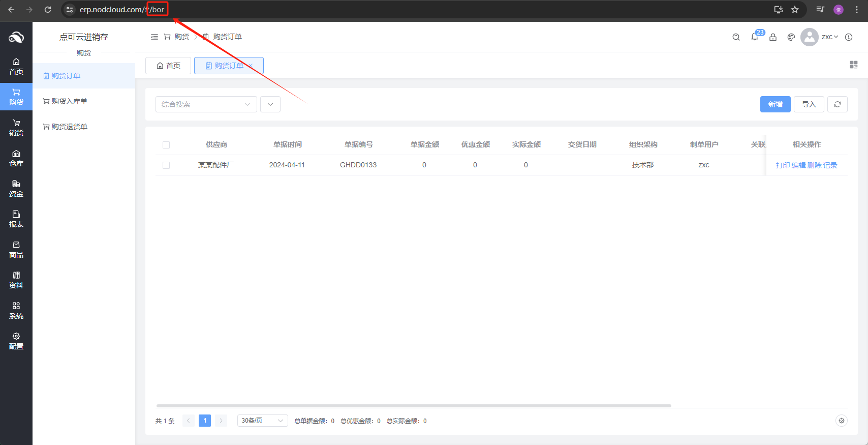Open the 30条/页 page size dropdown
Image resolution: width=868 pixels, height=445 pixels.
click(263, 421)
